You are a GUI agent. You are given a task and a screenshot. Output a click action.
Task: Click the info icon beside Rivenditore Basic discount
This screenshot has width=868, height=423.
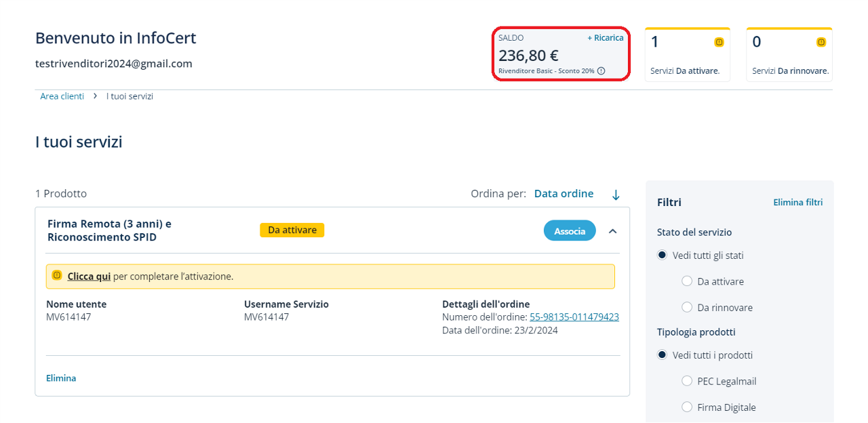point(601,71)
